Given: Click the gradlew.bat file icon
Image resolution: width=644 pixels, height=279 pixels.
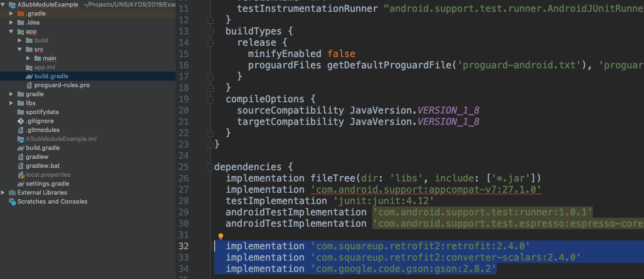Looking at the screenshot, I should coord(21,166).
